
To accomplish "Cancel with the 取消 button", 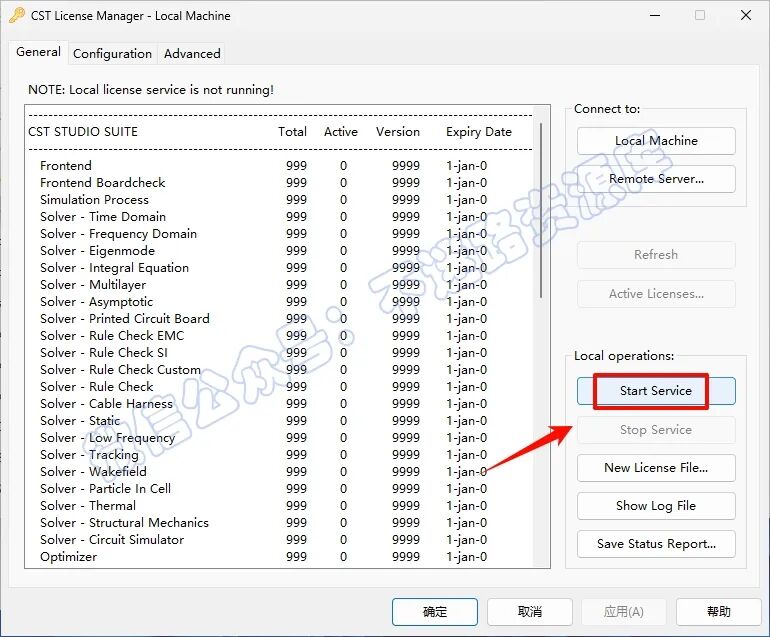I will pyautogui.click(x=530, y=612).
